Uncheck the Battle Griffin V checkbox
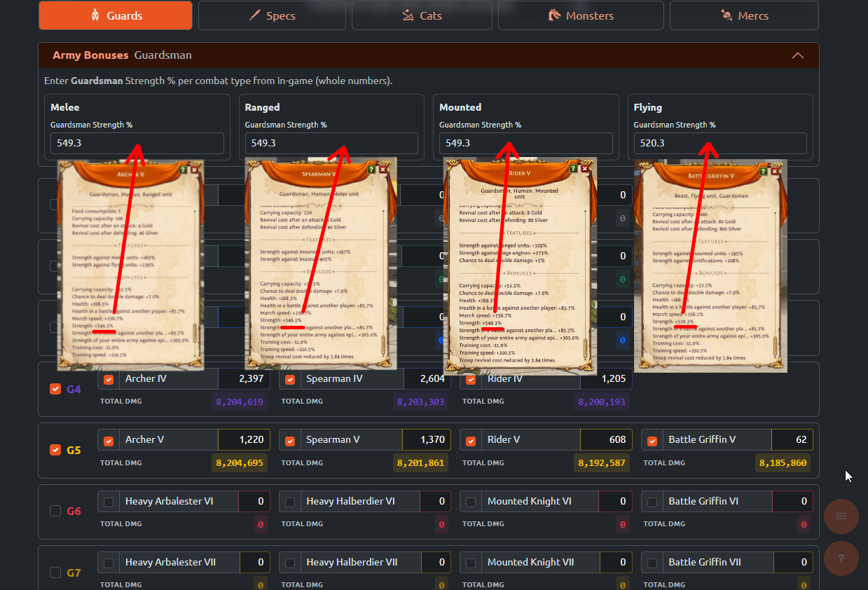 pyautogui.click(x=652, y=441)
